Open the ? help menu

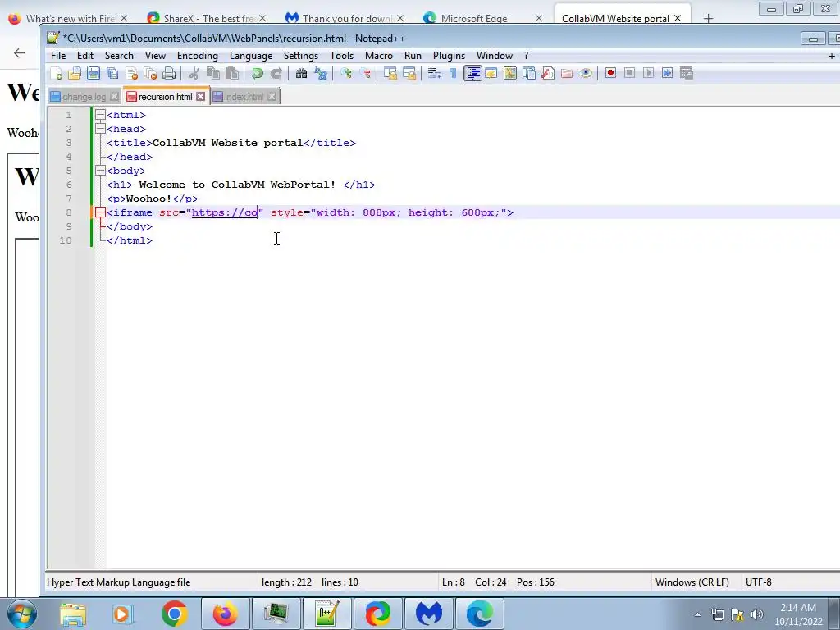tap(526, 56)
